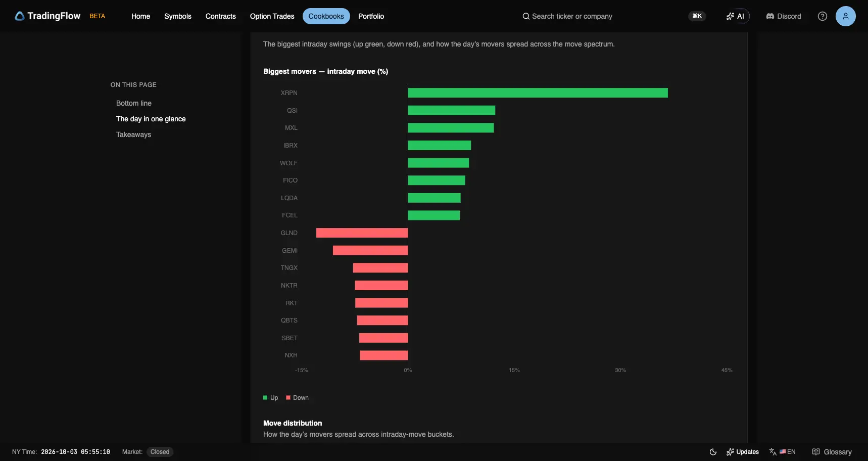Click the ⌘K shortcut badge

click(x=697, y=16)
